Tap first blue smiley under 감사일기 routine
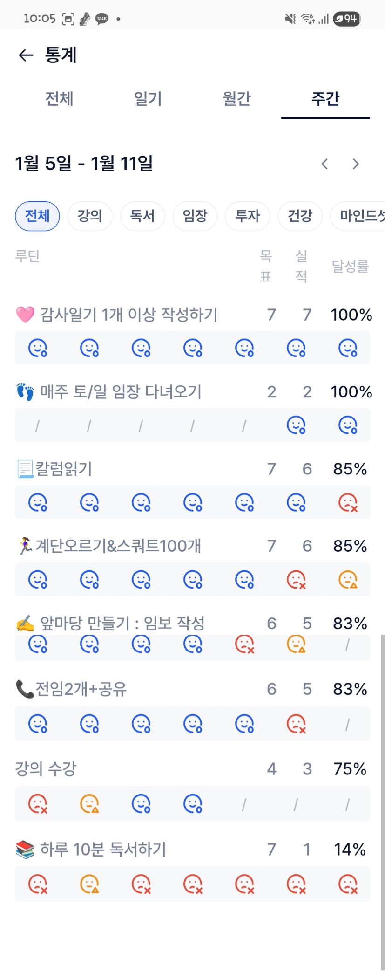This screenshot has height=980, width=385. (38, 348)
